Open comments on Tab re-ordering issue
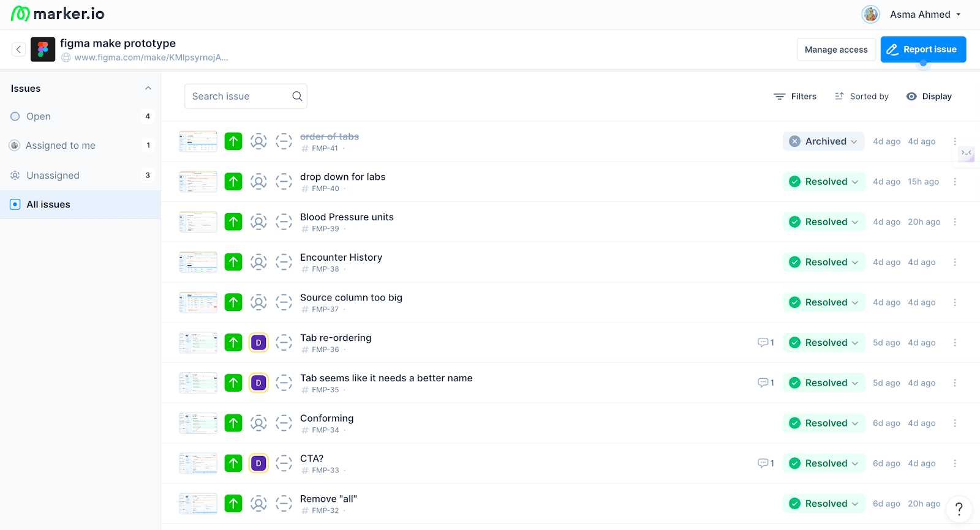980x530 pixels. [x=766, y=343]
